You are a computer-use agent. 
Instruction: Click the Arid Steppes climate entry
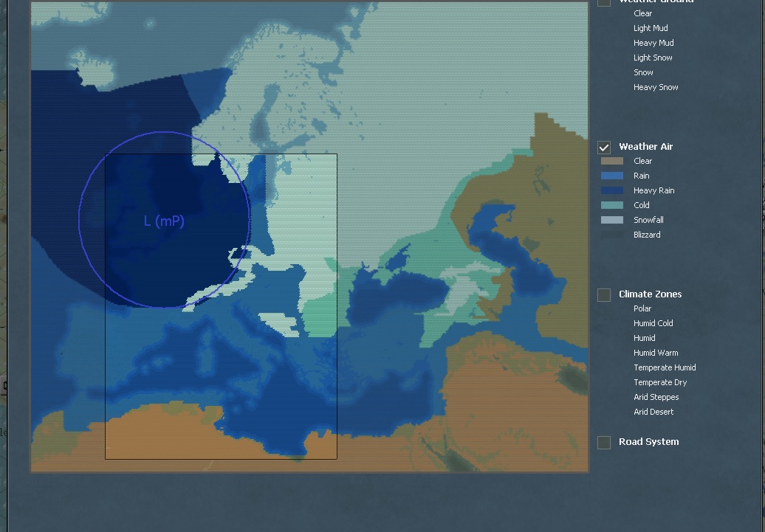click(x=656, y=397)
